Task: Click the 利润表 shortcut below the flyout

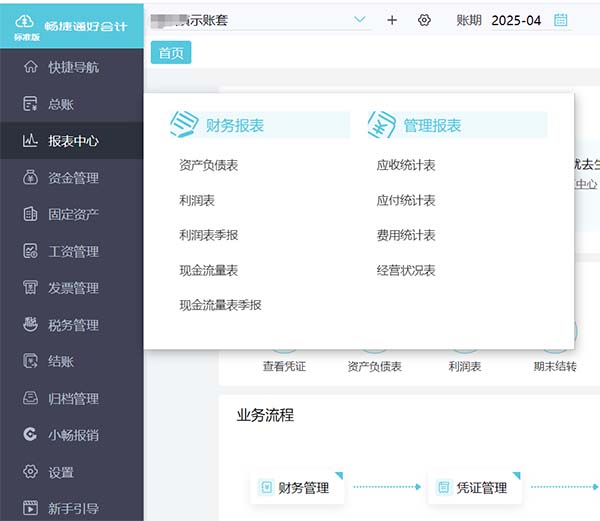Action: [465, 366]
